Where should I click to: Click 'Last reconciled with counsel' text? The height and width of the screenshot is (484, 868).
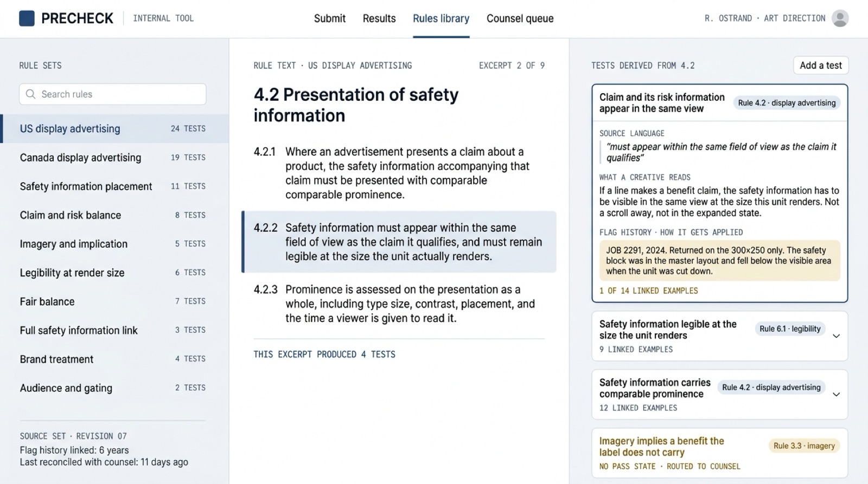tap(104, 462)
